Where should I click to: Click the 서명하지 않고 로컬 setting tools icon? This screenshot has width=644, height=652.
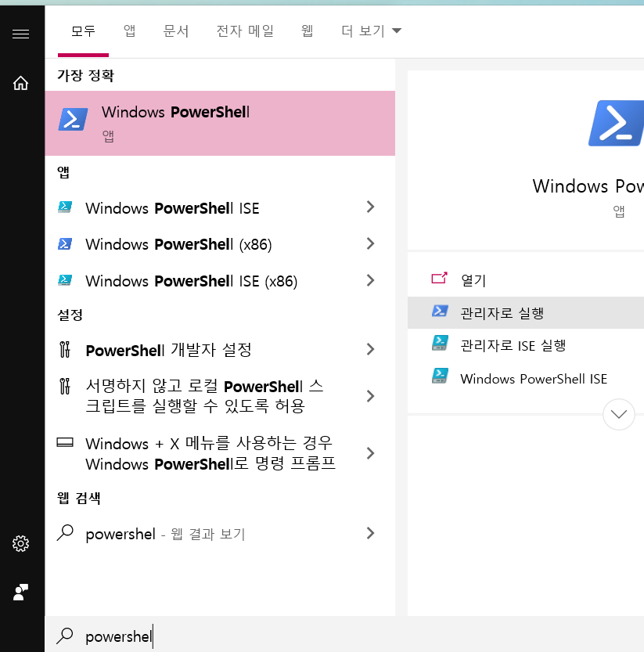pyautogui.click(x=65, y=387)
